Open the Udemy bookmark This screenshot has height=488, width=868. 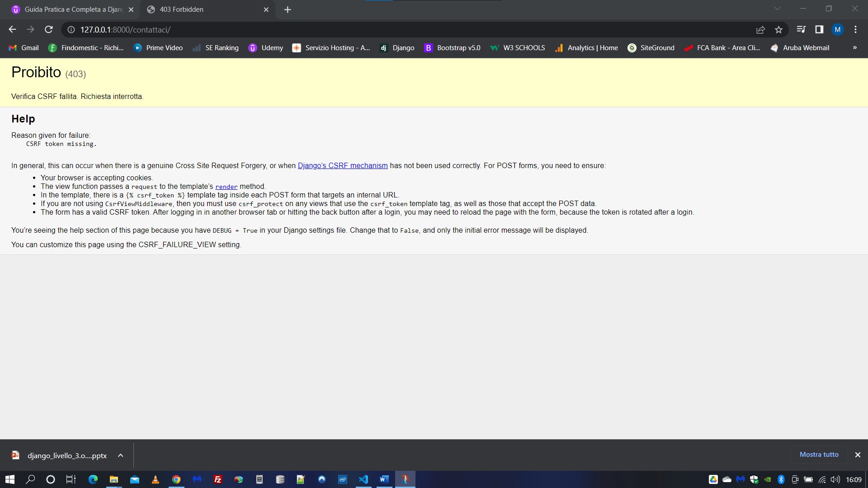pyautogui.click(x=266, y=48)
